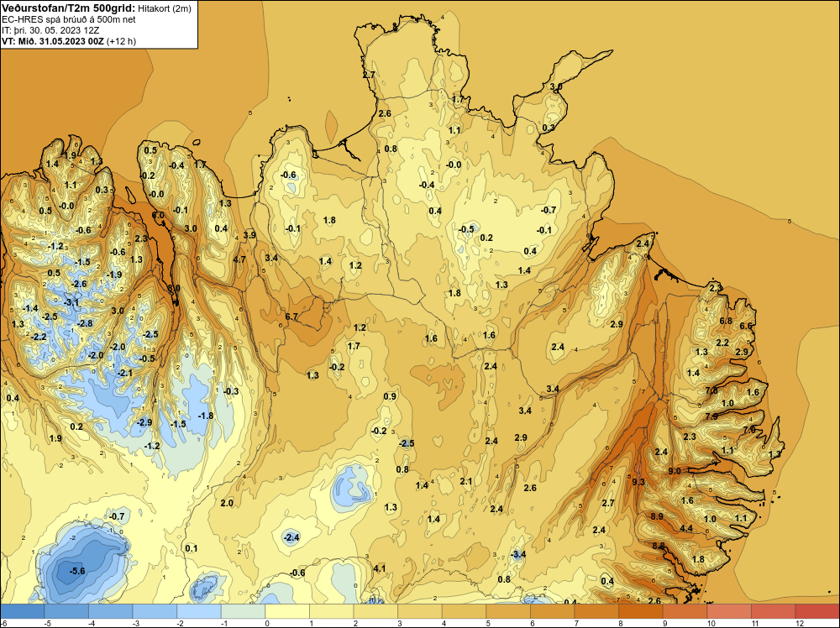
Task: Select the dark blue legend swatch between -6 and -5
Action: click(x=22, y=611)
